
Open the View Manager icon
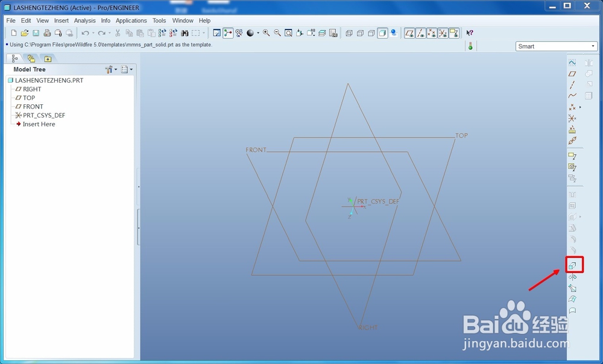(x=333, y=33)
